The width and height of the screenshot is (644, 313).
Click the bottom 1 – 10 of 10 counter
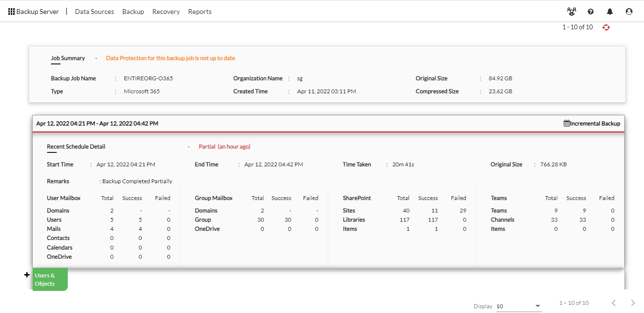[574, 303]
